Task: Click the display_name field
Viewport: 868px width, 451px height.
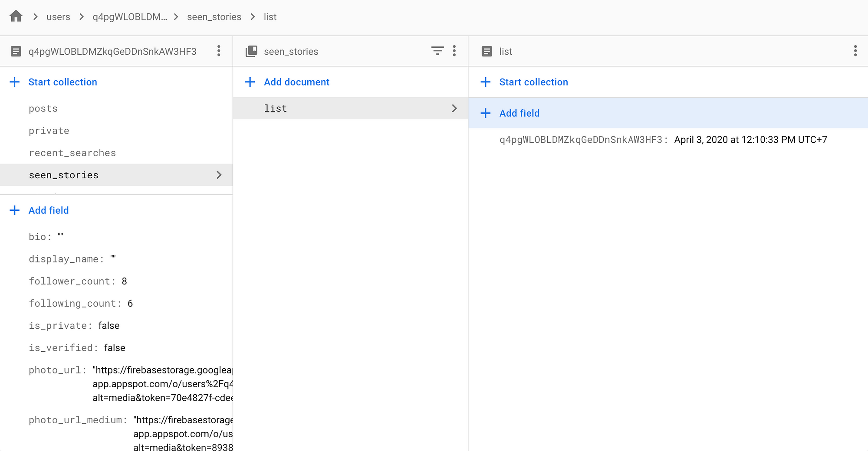Action: [x=72, y=259]
